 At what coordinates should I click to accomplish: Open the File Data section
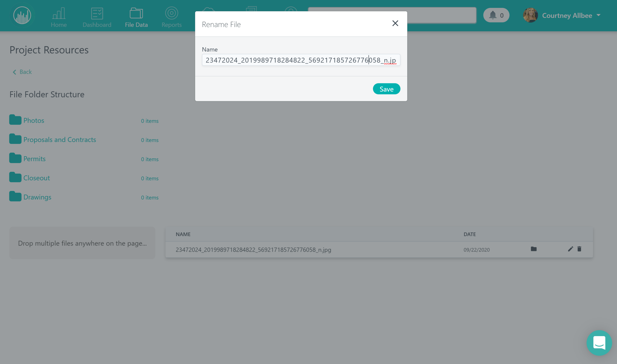(x=136, y=17)
